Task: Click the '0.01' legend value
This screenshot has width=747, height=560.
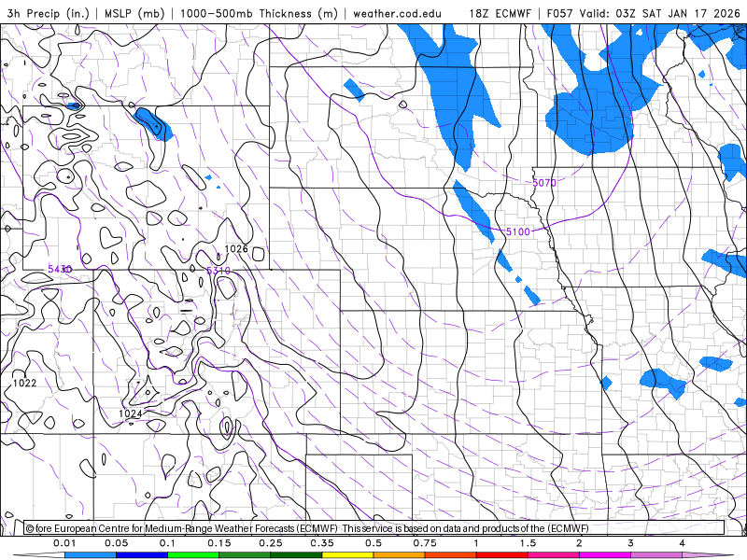Action: (x=64, y=543)
